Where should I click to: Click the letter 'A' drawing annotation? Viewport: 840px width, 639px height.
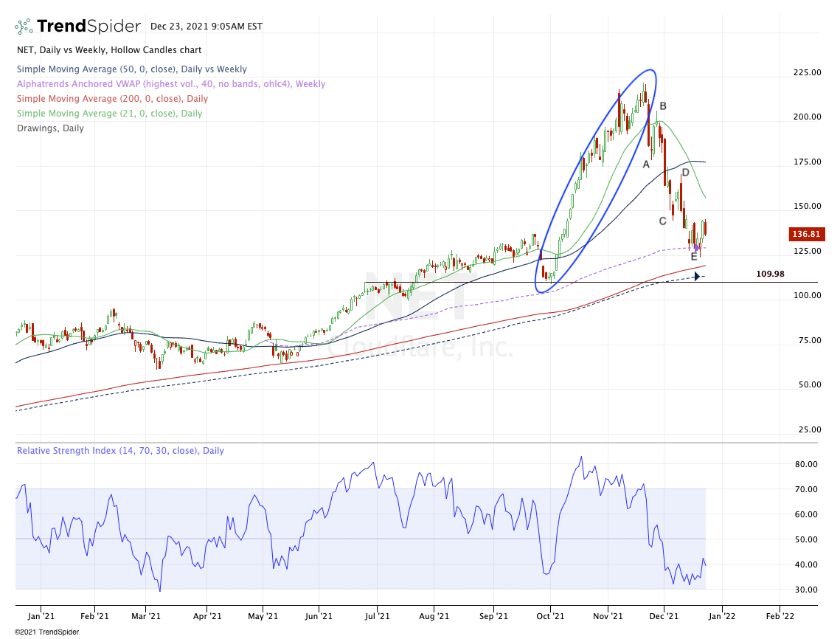point(646,165)
